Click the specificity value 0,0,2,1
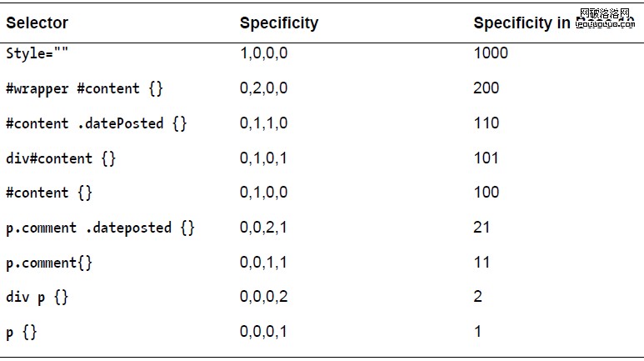Screen dimensions: 644x361 (x=264, y=228)
